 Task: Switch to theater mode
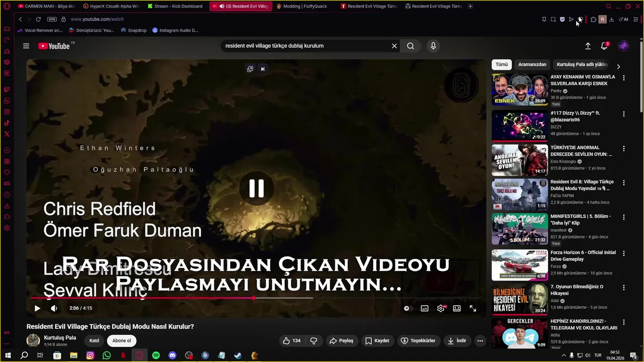point(457,308)
